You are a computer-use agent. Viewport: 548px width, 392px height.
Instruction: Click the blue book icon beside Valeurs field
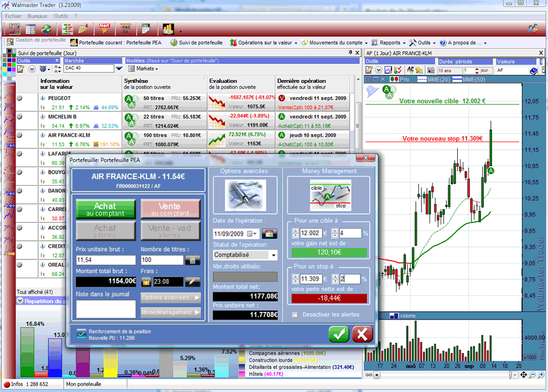[x=533, y=71]
